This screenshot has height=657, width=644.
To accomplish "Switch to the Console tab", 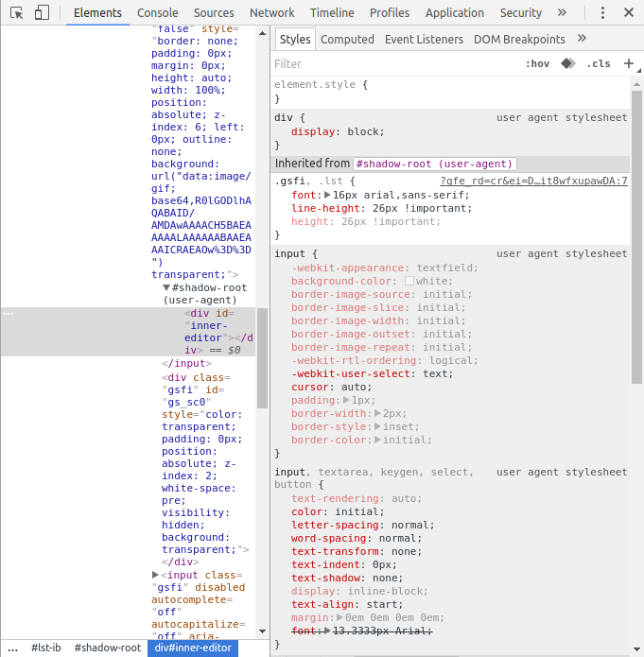I will (157, 13).
